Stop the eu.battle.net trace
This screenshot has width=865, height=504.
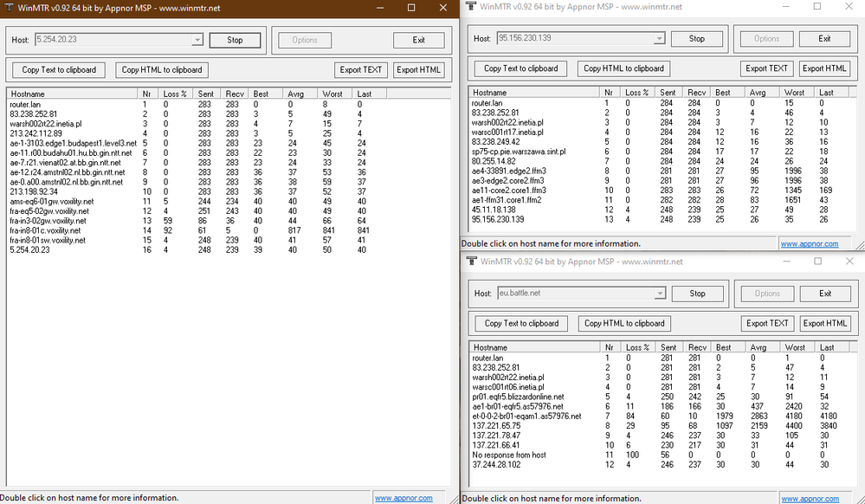(697, 294)
